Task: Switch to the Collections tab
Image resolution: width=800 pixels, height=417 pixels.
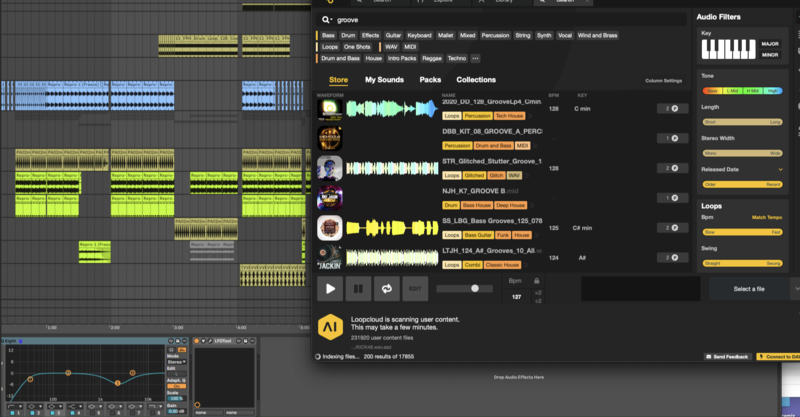Action: coord(476,80)
